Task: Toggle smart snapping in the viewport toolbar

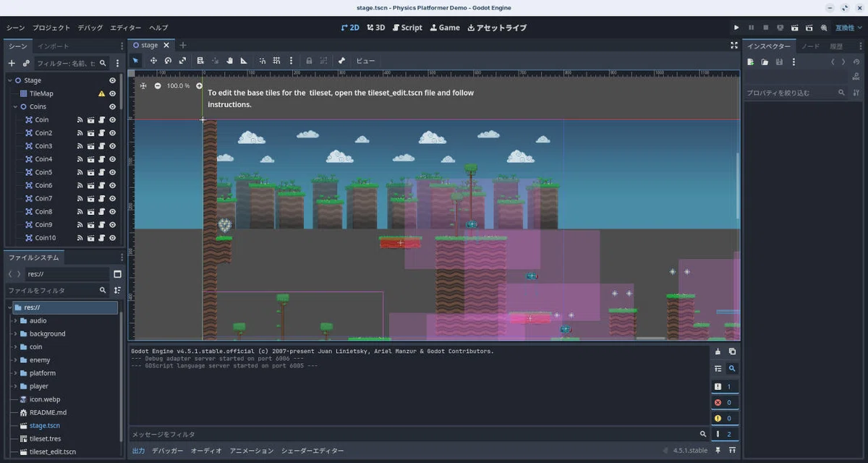Action: pyautogui.click(x=262, y=61)
